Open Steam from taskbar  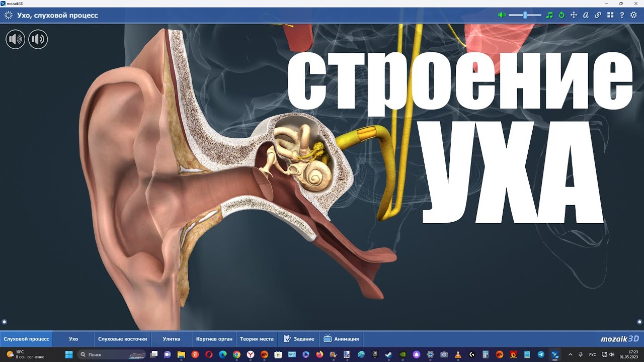pos(388,354)
